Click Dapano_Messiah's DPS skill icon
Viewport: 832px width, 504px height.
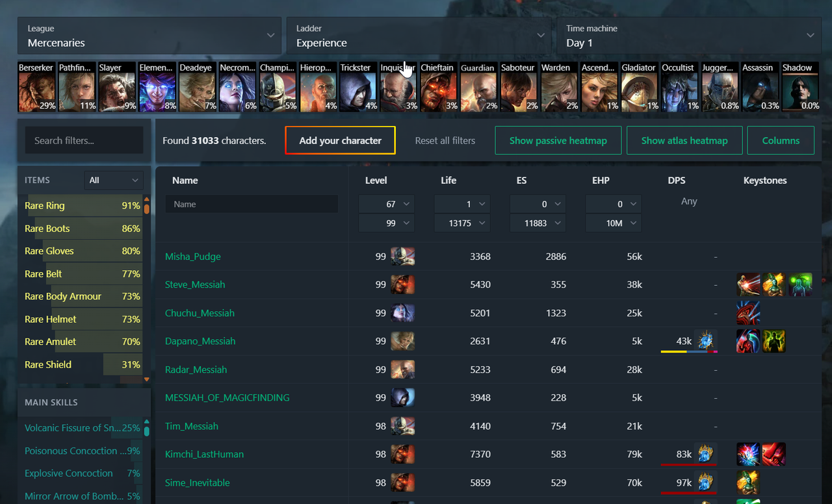(x=705, y=341)
